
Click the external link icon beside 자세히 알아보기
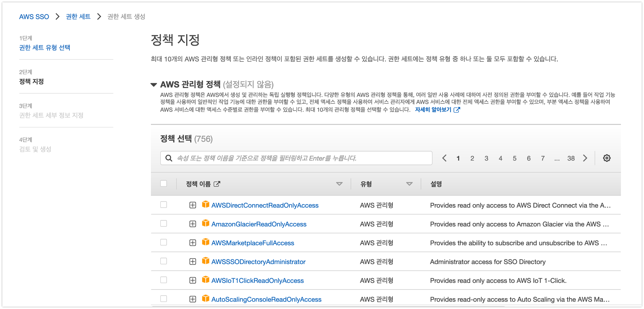pyautogui.click(x=457, y=110)
